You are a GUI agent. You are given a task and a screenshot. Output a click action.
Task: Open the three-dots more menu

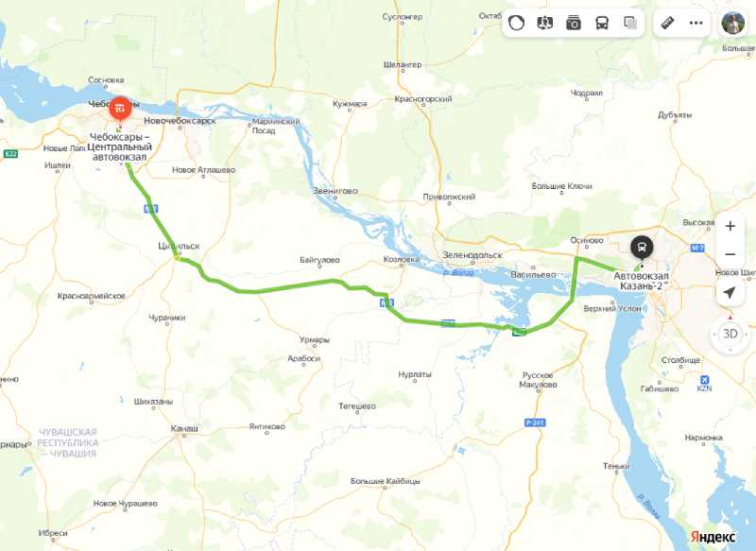(x=696, y=23)
